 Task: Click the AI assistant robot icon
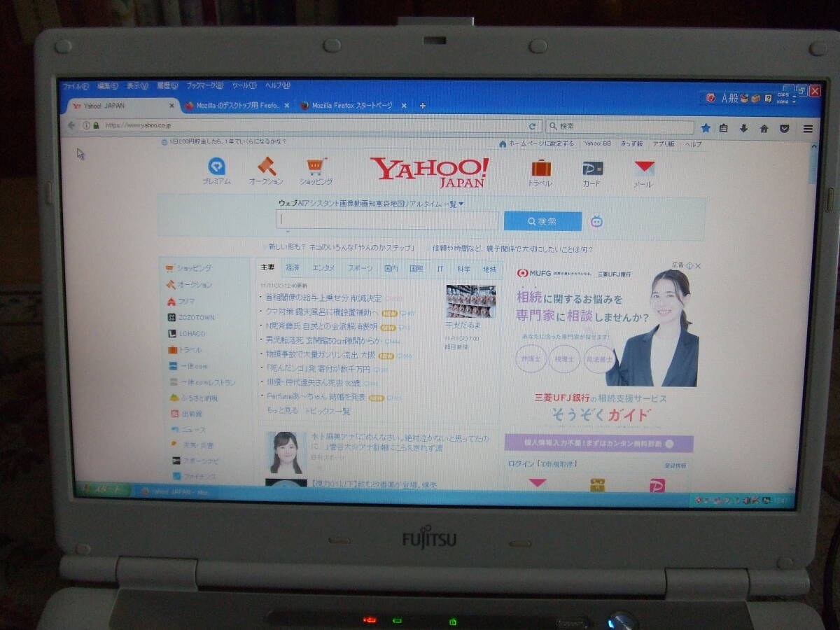596,221
